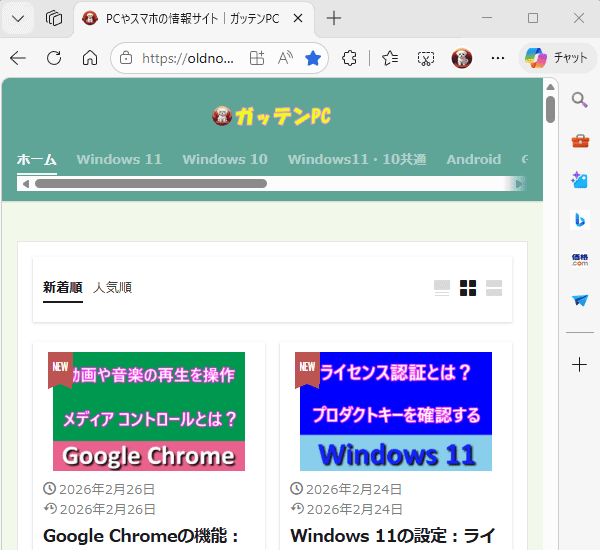Screen dimensions: 600x550
Task: Go back to the previous page
Action: tap(18, 58)
